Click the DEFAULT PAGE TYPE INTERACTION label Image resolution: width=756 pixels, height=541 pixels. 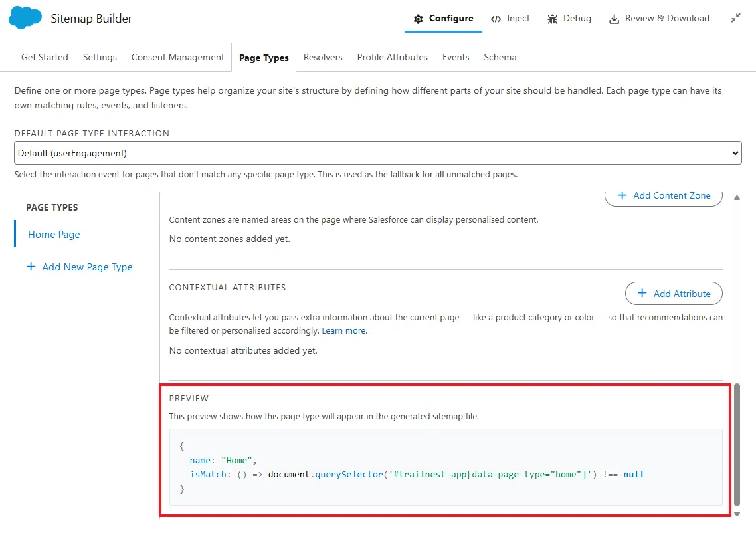click(92, 134)
